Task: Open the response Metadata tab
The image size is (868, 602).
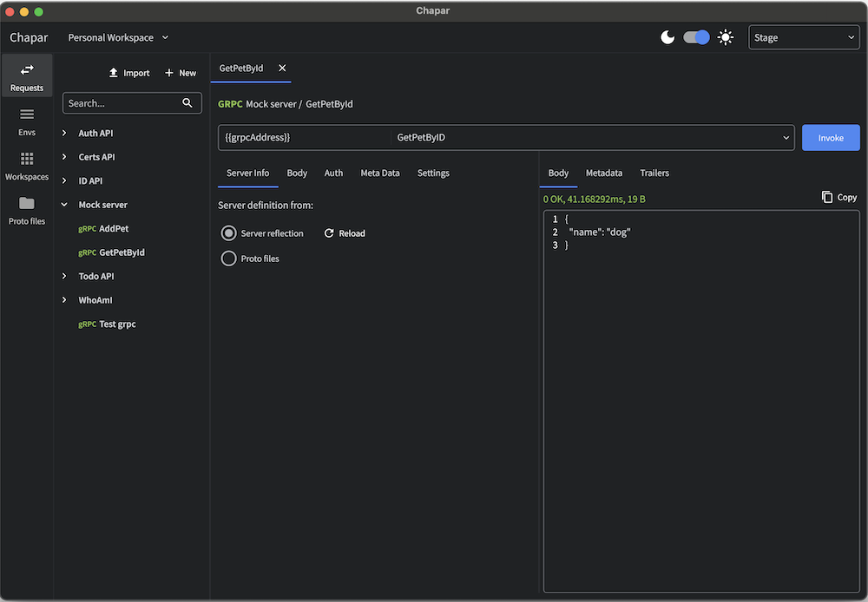Action: tap(604, 173)
